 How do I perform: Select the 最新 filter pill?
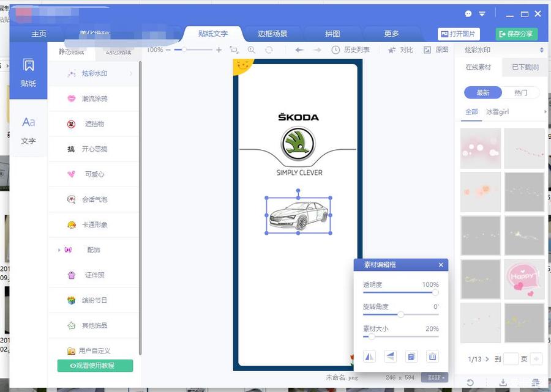tap(483, 93)
